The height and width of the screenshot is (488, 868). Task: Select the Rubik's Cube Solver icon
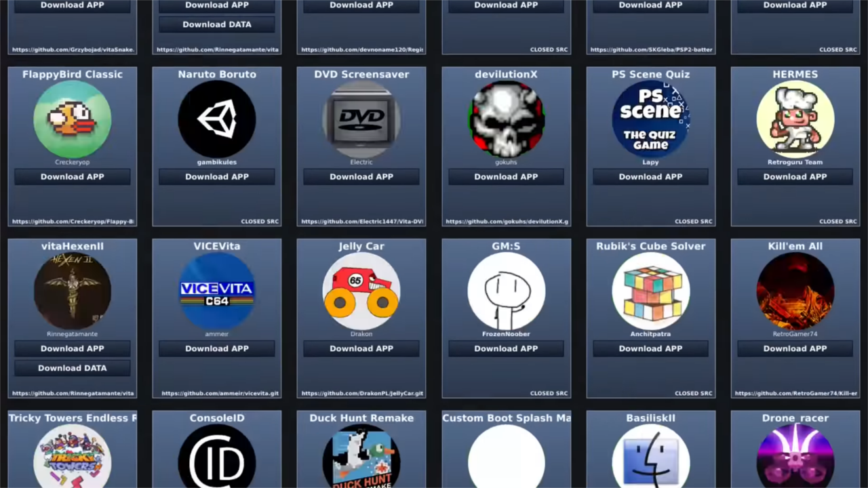(x=650, y=291)
